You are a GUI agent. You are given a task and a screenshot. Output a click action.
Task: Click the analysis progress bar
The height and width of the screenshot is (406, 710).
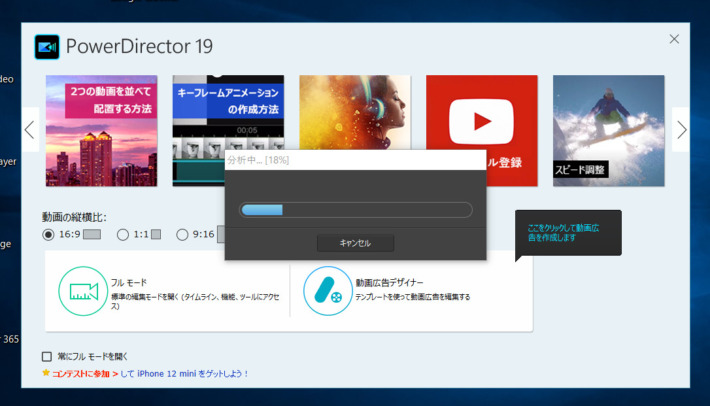[355, 210]
